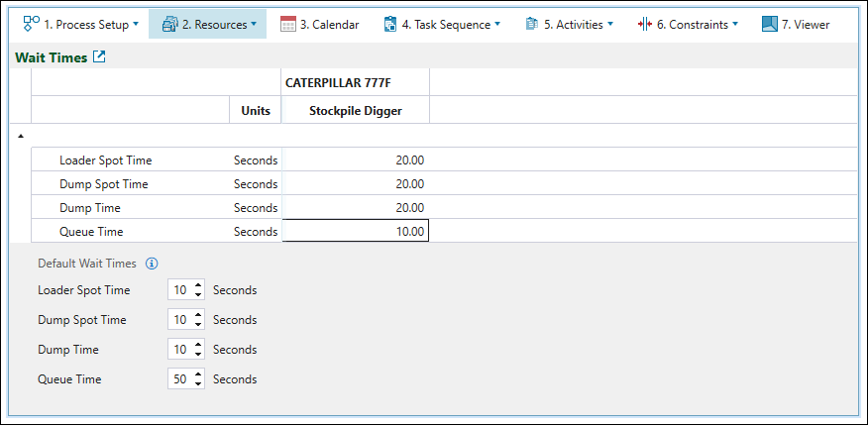Expand the Constraints dropdown arrow

point(735,24)
